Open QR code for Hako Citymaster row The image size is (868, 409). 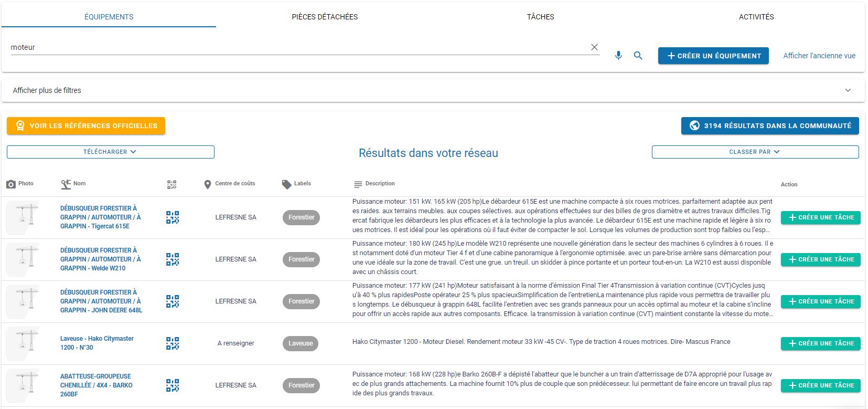(x=173, y=343)
